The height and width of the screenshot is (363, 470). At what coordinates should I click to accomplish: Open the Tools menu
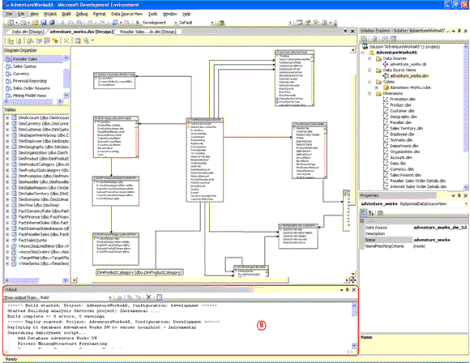pyautogui.click(x=152, y=14)
